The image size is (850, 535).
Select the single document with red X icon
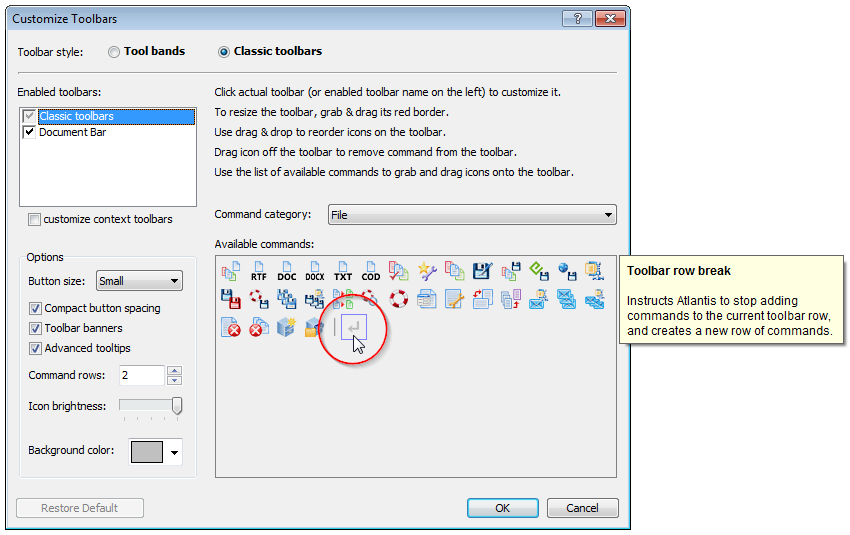pos(230,327)
